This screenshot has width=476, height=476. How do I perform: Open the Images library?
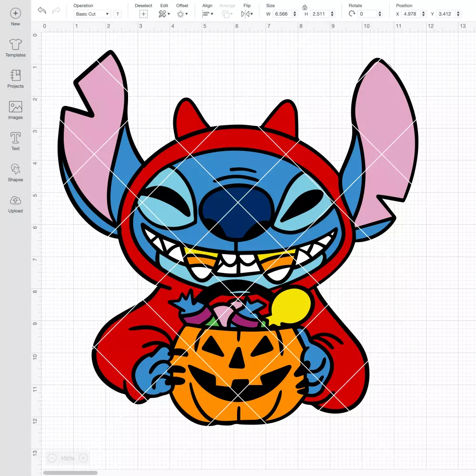coord(16,110)
